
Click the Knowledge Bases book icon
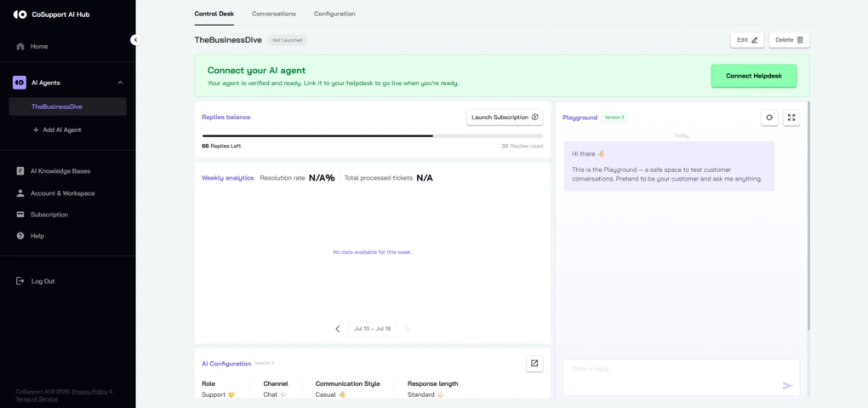(20, 171)
